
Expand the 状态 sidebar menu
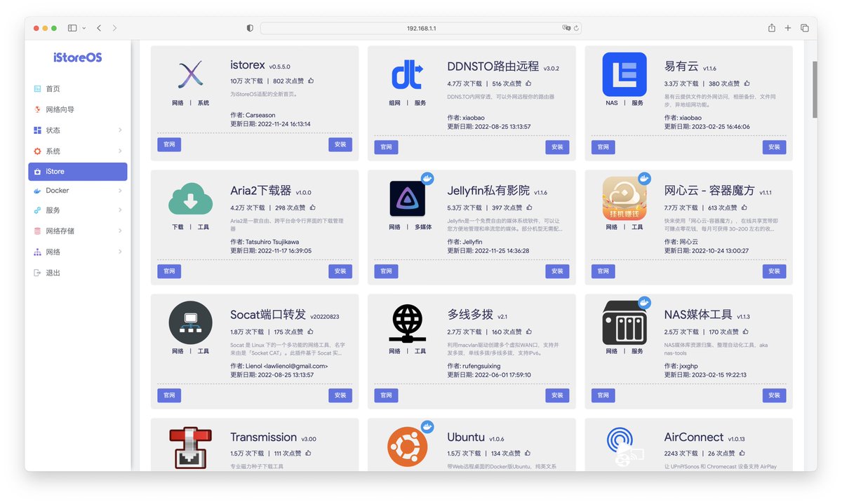(77, 130)
